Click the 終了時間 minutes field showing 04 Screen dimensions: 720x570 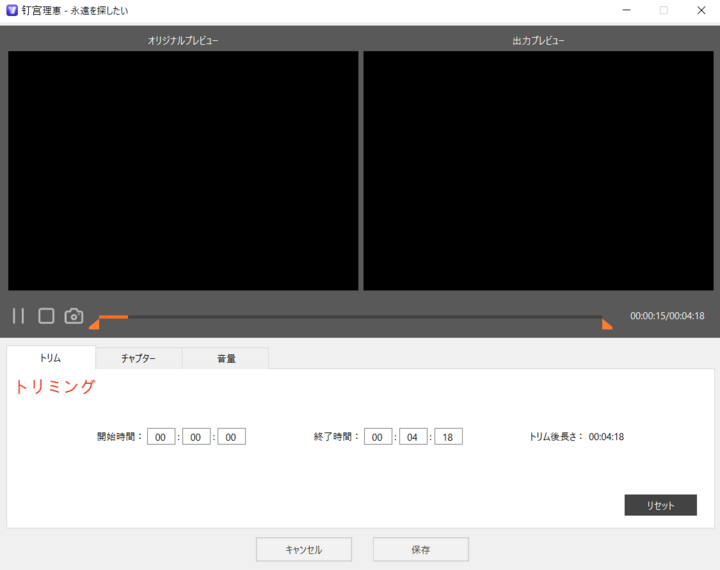413,437
